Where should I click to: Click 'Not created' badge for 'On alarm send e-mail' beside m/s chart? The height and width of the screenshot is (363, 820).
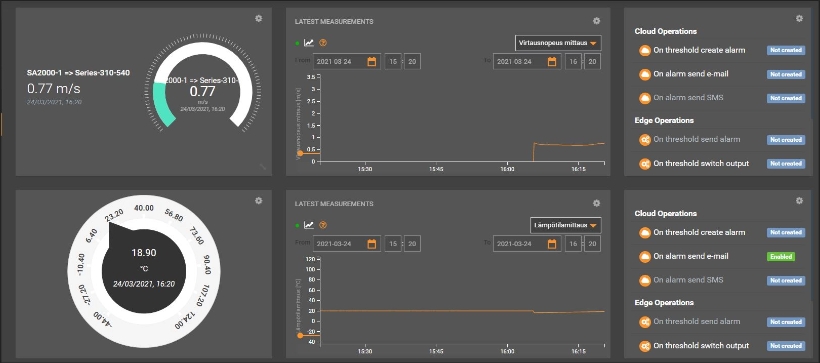(786, 74)
